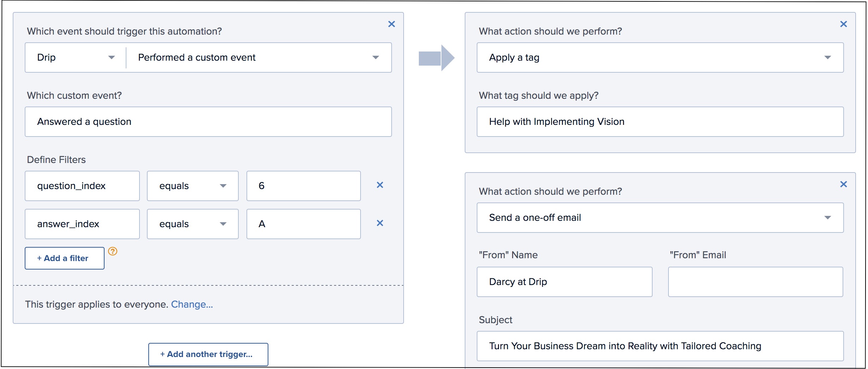Image resolution: width=868 pixels, height=369 pixels.
Task: Open equals operator for answer_index filter
Action: tap(192, 224)
